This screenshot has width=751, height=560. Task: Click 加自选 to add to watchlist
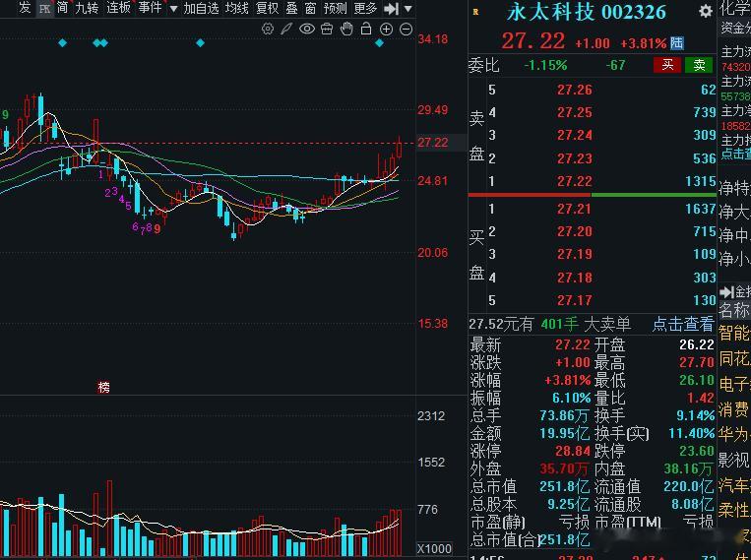click(201, 8)
